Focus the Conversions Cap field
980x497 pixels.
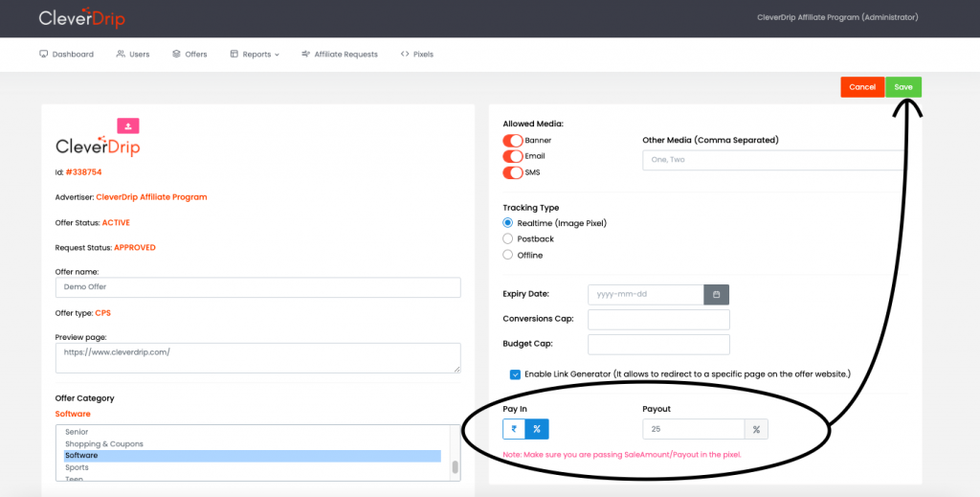tap(658, 320)
